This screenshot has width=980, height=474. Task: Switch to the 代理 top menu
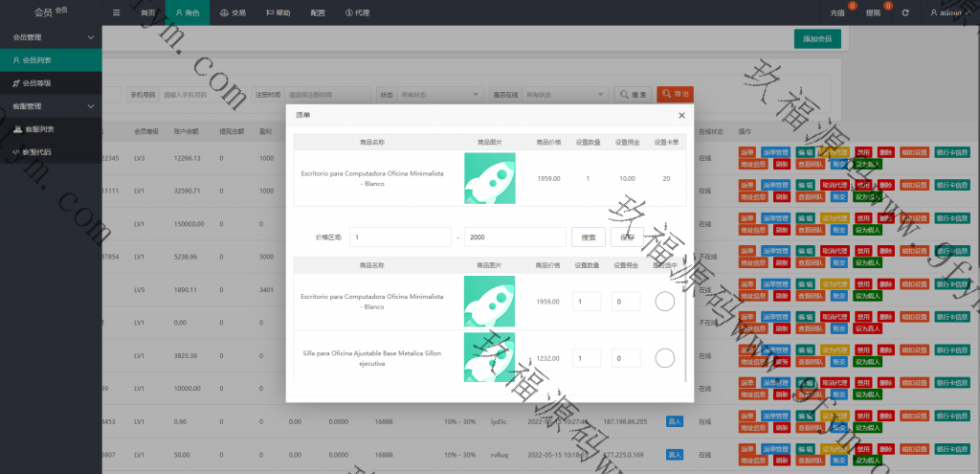pos(356,12)
